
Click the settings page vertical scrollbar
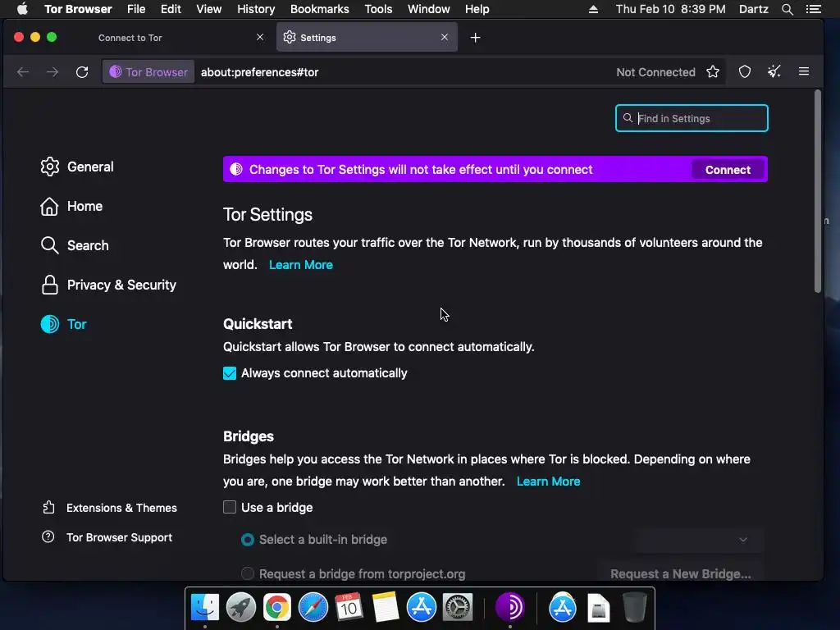[x=818, y=191]
